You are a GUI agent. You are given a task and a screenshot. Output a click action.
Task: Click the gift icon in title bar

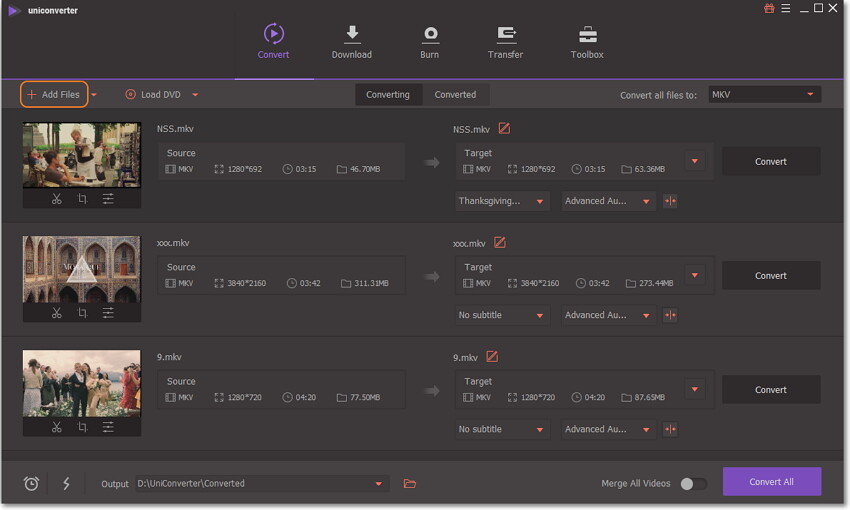769,8
